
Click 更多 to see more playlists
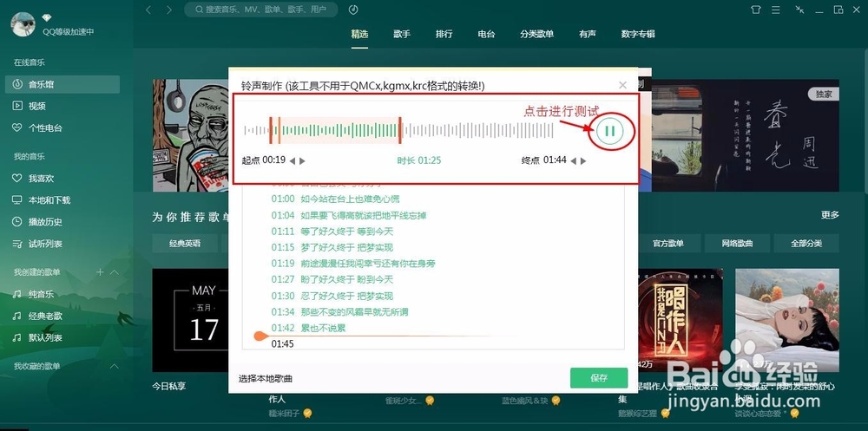pos(830,215)
